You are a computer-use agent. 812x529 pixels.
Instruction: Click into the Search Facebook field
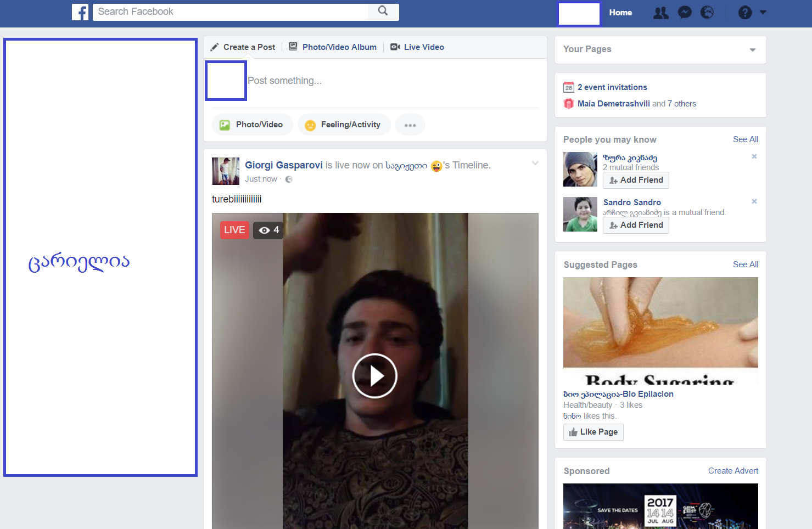pyautogui.click(x=231, y=12)
